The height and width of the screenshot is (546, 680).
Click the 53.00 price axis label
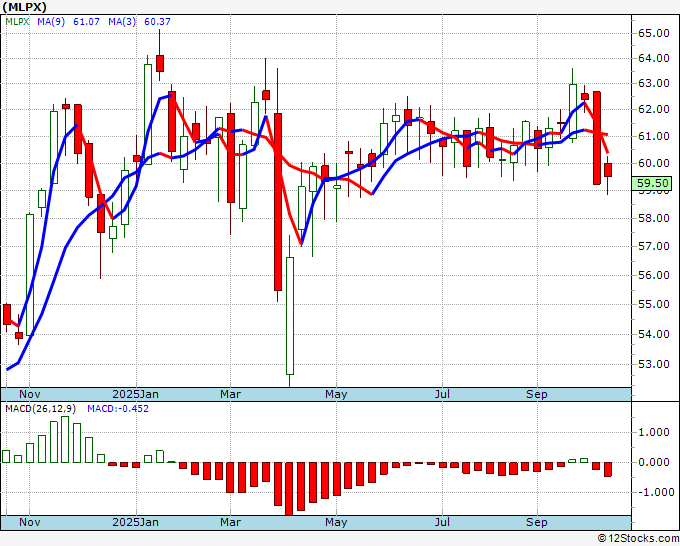coord(653,364)
